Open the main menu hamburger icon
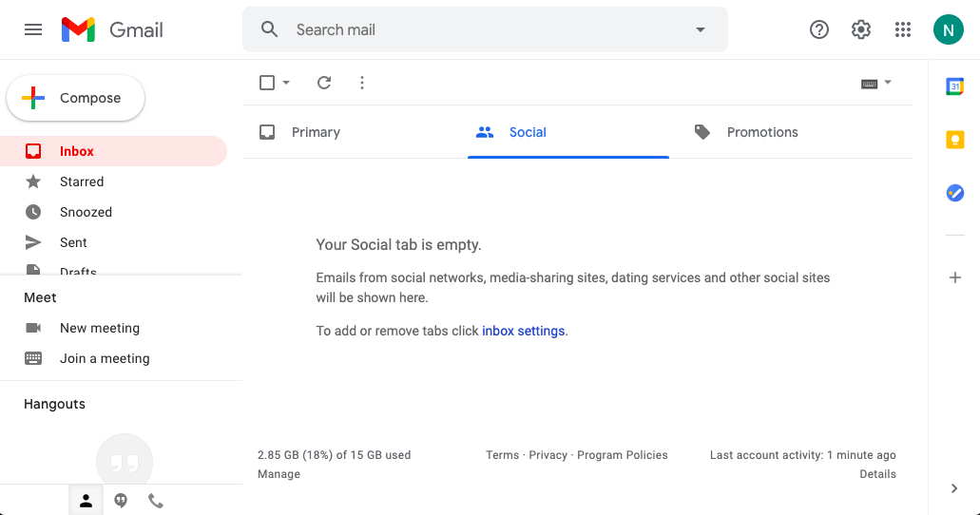The width and height of the screenshot is (980, 515). click(33, 29)
